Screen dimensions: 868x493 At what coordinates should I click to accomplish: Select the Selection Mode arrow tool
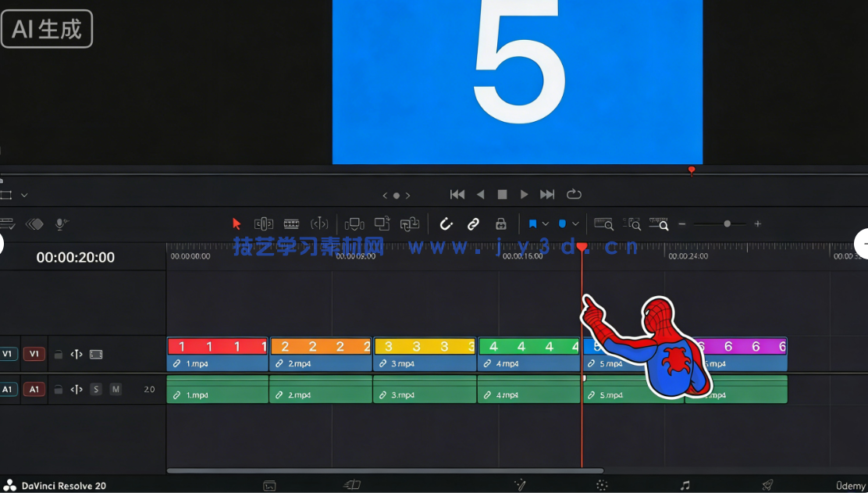click(237, 223)
